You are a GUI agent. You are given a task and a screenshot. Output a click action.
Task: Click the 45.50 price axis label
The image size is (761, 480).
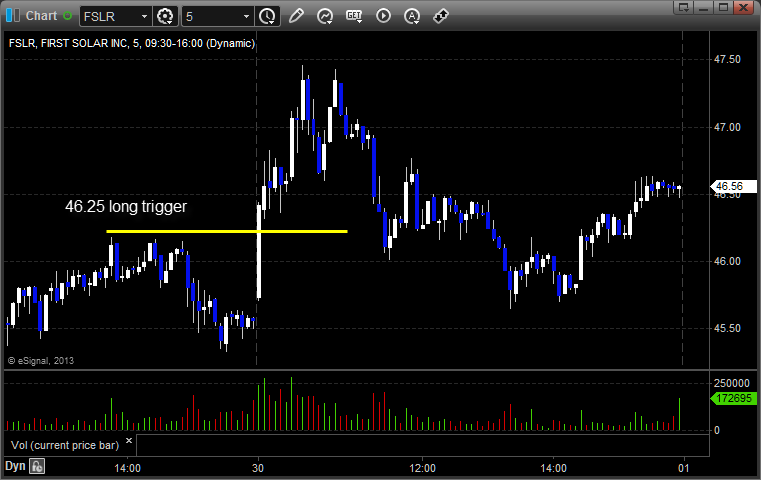(727, 328)
